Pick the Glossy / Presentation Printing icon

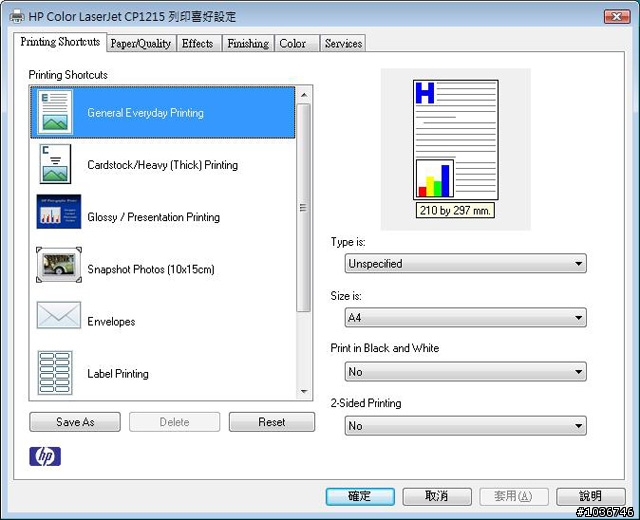pyautogui.click(x=59, y=211)
